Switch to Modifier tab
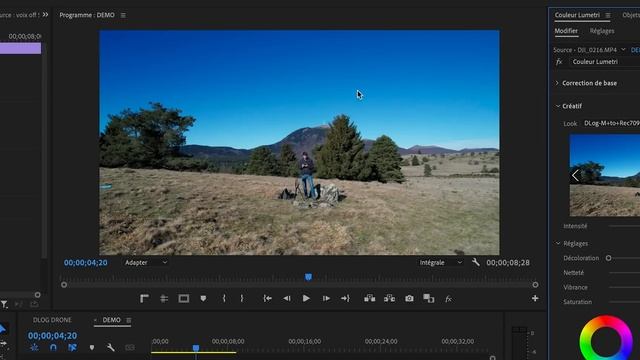 point(566,31)
